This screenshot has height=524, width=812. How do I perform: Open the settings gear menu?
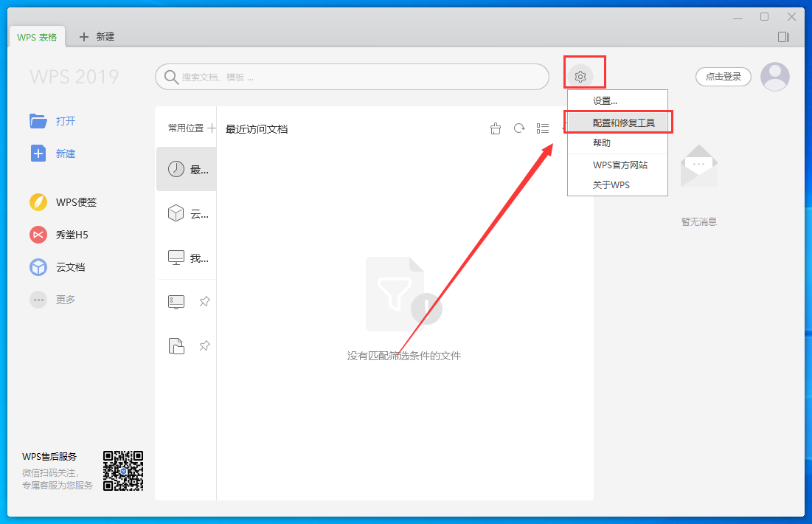580,77
